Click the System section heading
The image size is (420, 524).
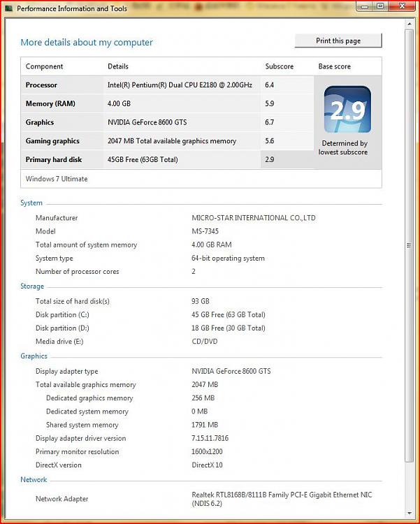click(31, 203)
